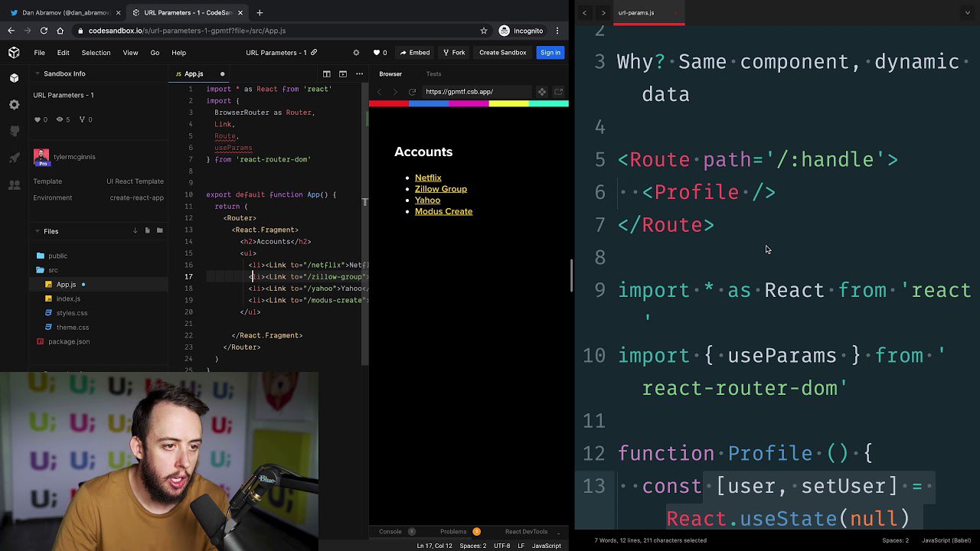Switch to the Tests tab
This screenshot has height=551, width=980.
point(433,74)
